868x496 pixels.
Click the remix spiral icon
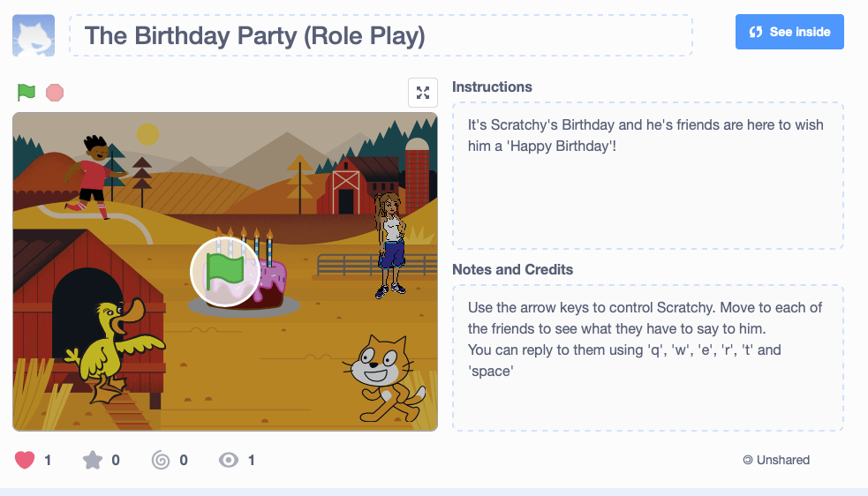pyautogui.click(x=161, y=460)
